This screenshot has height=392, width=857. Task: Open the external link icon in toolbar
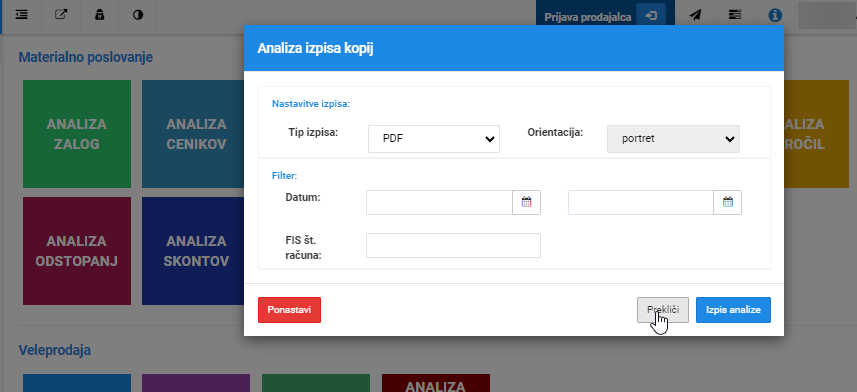(61, 15)
